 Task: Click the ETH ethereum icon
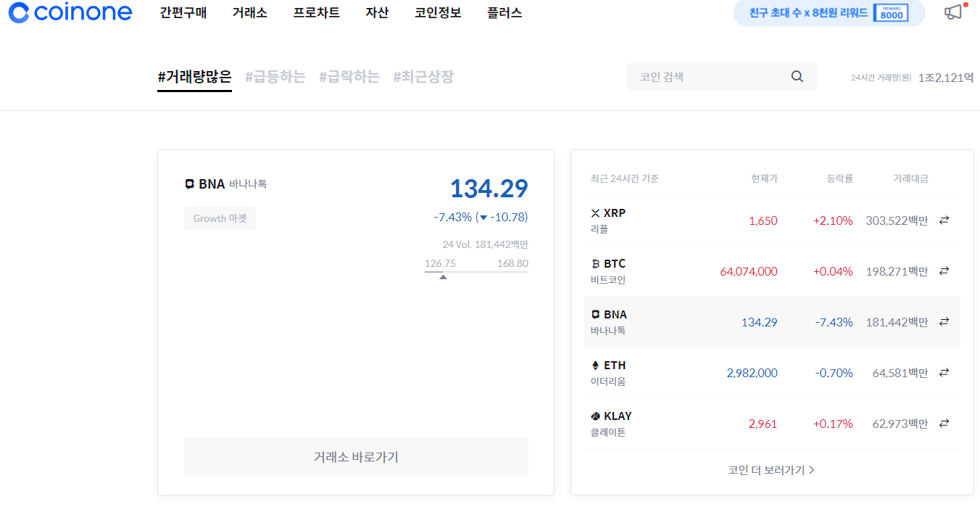(x=596, y=366)
